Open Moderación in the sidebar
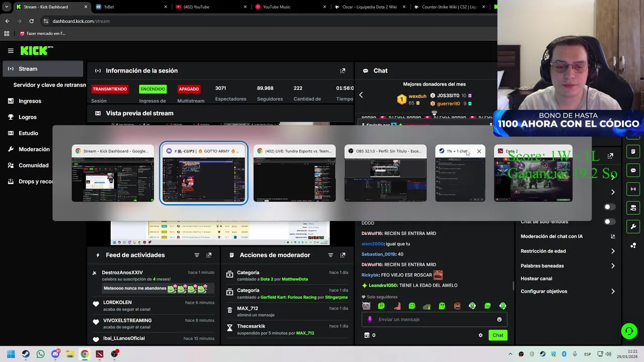Screen dimensions: 644x362 point(34,149)
